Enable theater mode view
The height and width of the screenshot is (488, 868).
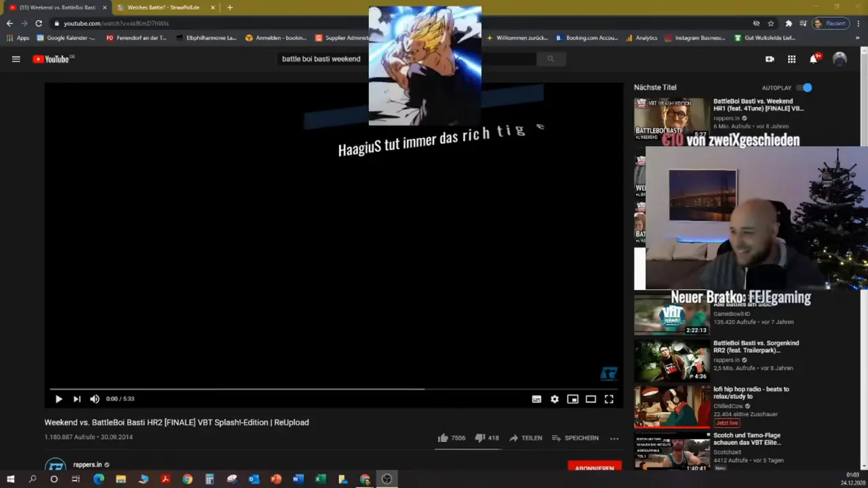(591, 399)
